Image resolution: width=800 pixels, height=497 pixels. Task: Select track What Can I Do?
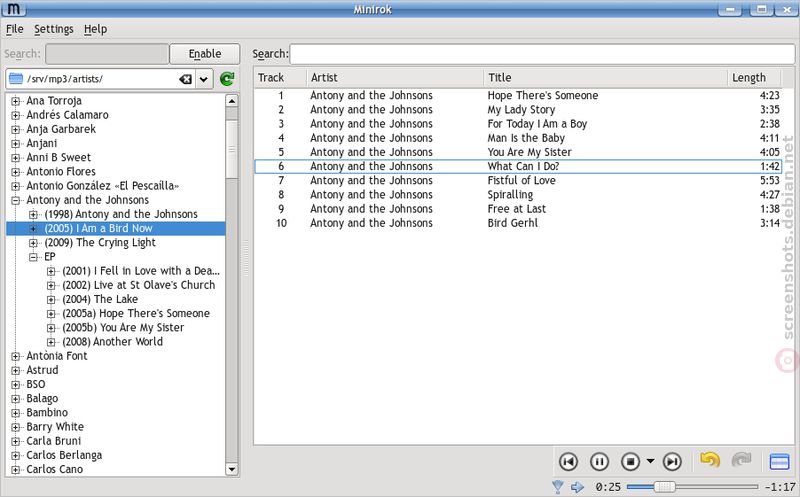518,166
